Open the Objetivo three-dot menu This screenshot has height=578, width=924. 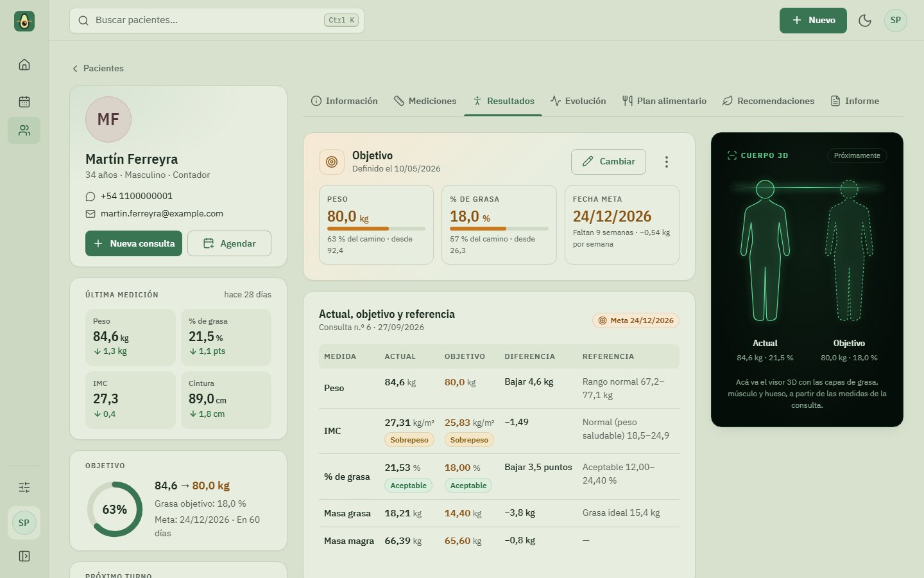point(667,162)
